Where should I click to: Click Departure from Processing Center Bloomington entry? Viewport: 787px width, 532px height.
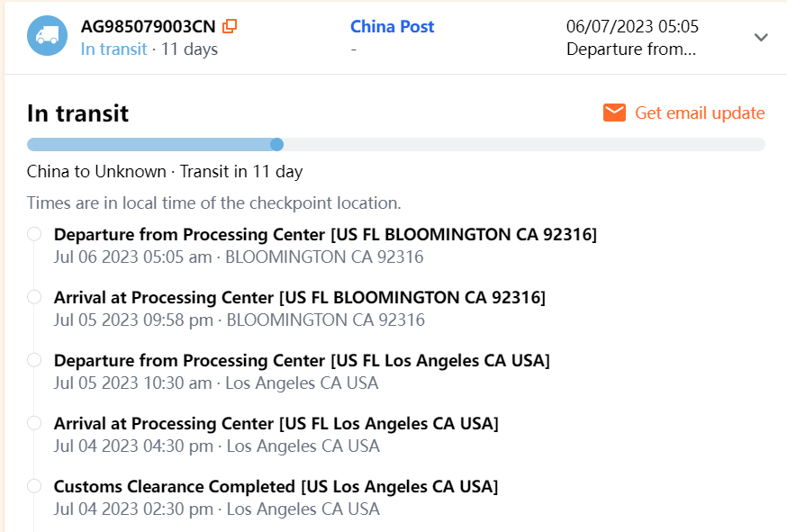click(325, 234)
